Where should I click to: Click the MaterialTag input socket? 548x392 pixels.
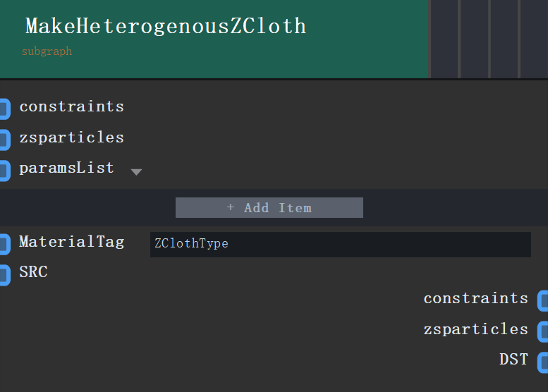tap(5, 245)
